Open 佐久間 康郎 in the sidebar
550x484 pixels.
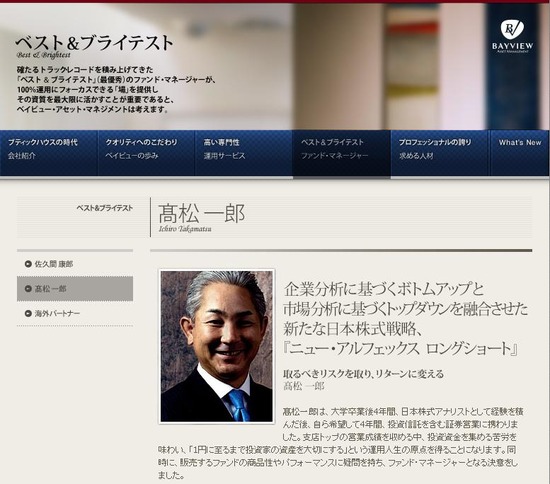(75, 264)
